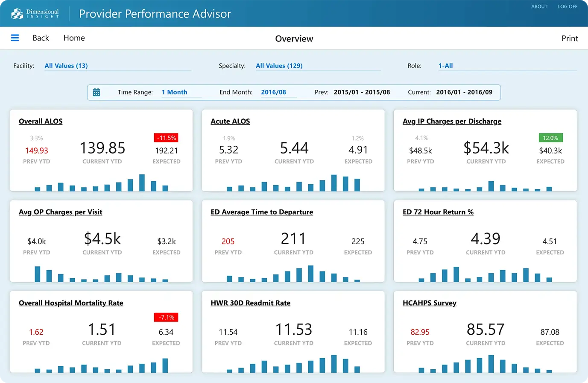Open the ED 72 Hour Return % report
Screen dimensions: 588x383
click(438, 212)
